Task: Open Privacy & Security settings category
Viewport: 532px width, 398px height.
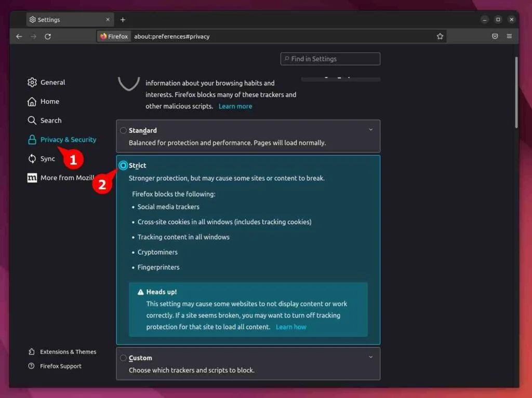Action: [62, 140]
